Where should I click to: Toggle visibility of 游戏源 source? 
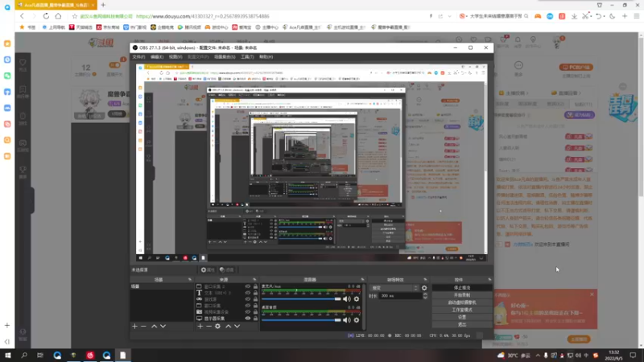(248, 299)
